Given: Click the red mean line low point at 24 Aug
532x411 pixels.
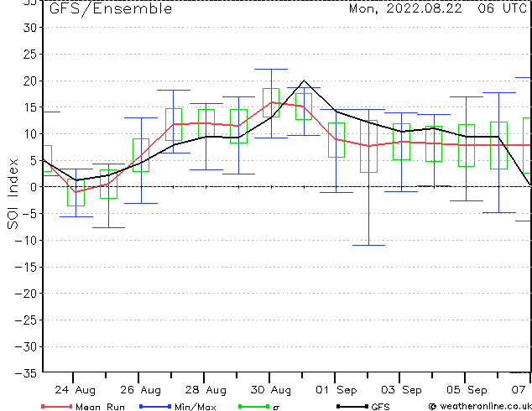Looking at the screenshot, I should point(76,192).
